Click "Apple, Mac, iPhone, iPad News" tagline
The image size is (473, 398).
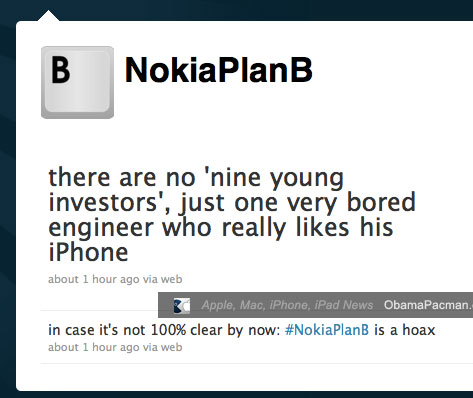click(287, 305)
